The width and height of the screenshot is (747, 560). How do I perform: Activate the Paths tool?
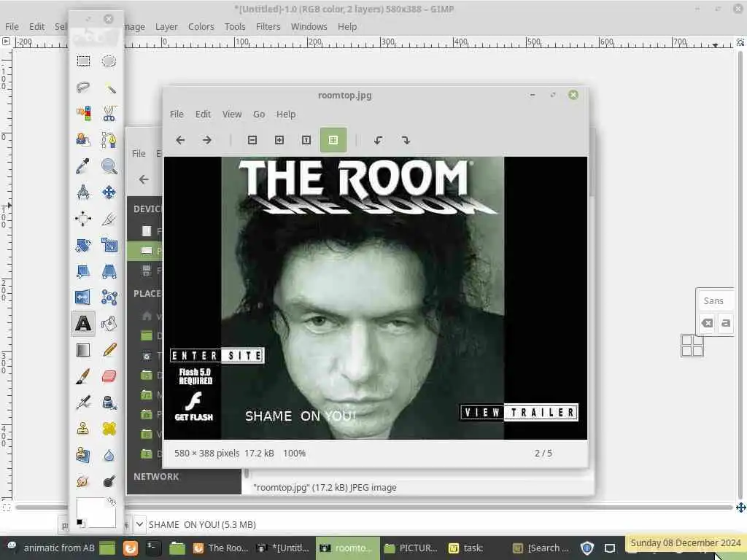coord(109,140)
